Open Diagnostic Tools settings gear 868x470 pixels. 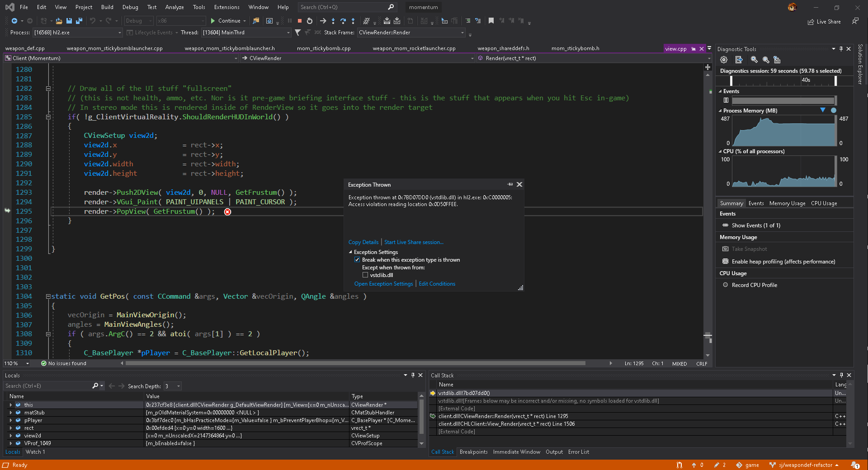[x=724, y=60]
